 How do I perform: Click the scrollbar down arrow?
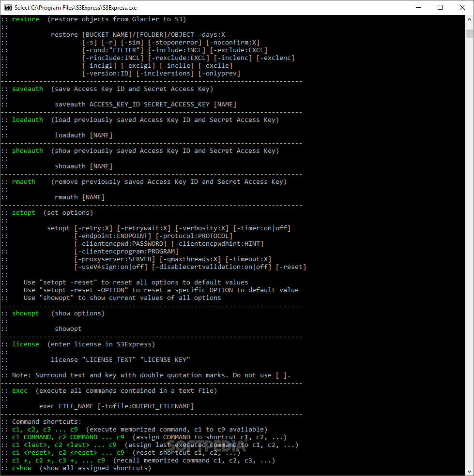469,471
